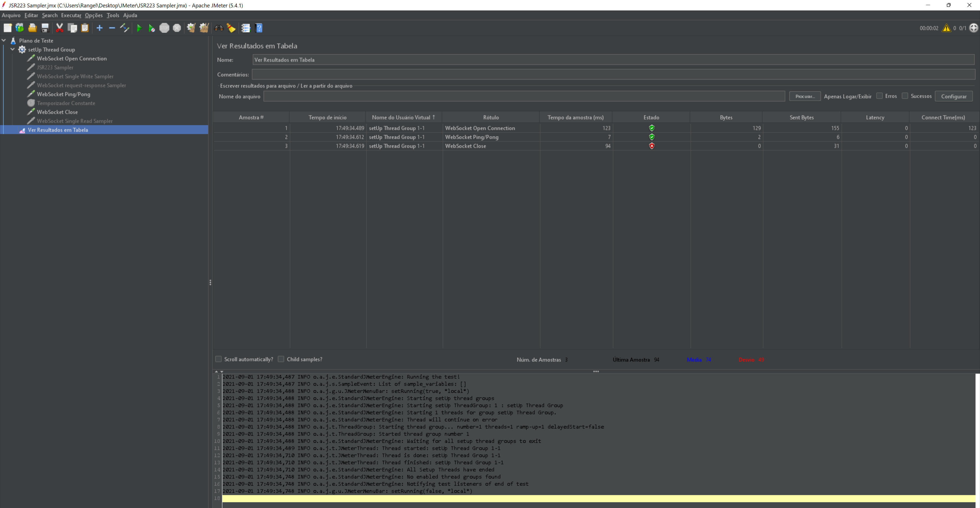Enable the Scroll automatically checkbox
The height and width of the screenshot is (508, 980).
coord(219,359)
